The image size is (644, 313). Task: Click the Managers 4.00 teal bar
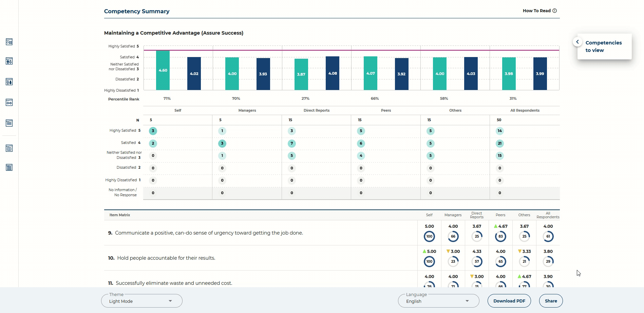(x=232, y=74)
